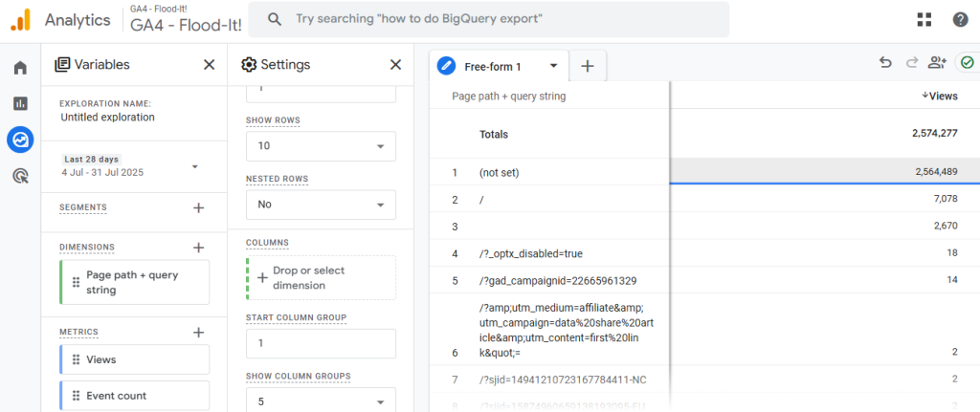Open the Show Rows dropdown

[320, 146]
